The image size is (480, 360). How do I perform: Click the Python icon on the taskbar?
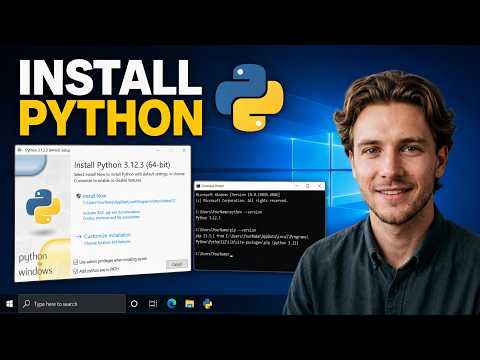pos(207,304)
